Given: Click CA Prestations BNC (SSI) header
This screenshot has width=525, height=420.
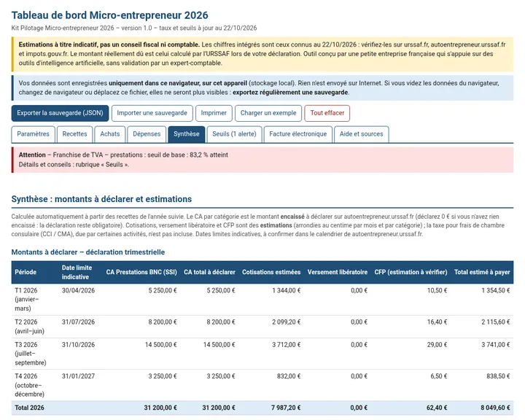Looking at the screenshot, I should click(141, 272).
